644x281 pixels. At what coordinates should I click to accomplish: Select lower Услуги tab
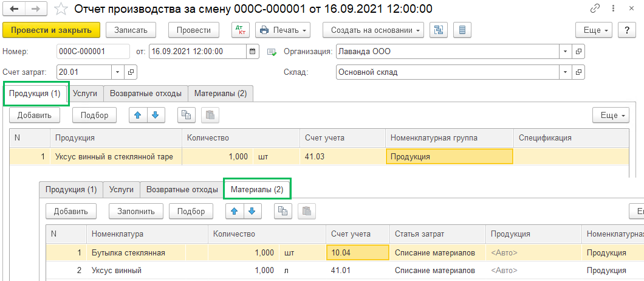coord(122,190)
